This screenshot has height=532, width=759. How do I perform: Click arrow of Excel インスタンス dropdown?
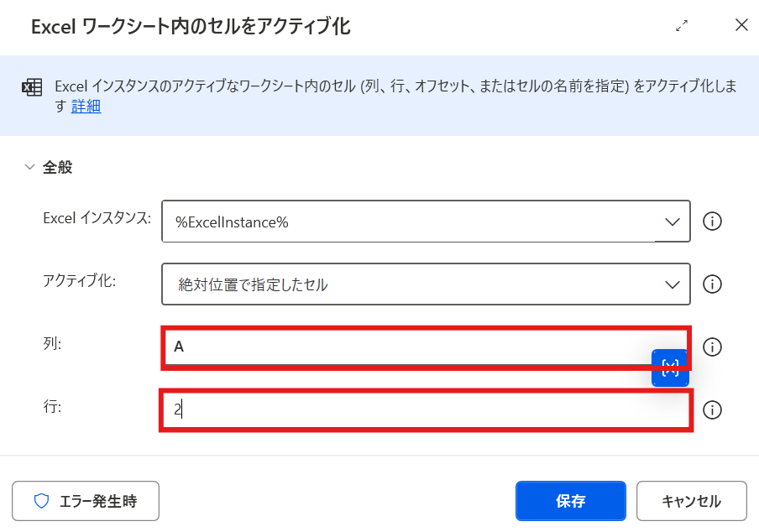pyautogui.click(x=672, y=222)
